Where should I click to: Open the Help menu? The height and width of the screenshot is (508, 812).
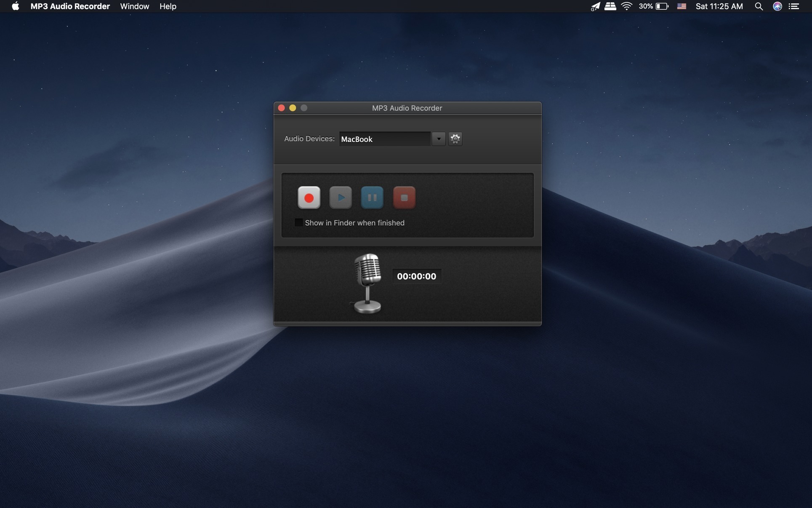[x=168, y=6]
